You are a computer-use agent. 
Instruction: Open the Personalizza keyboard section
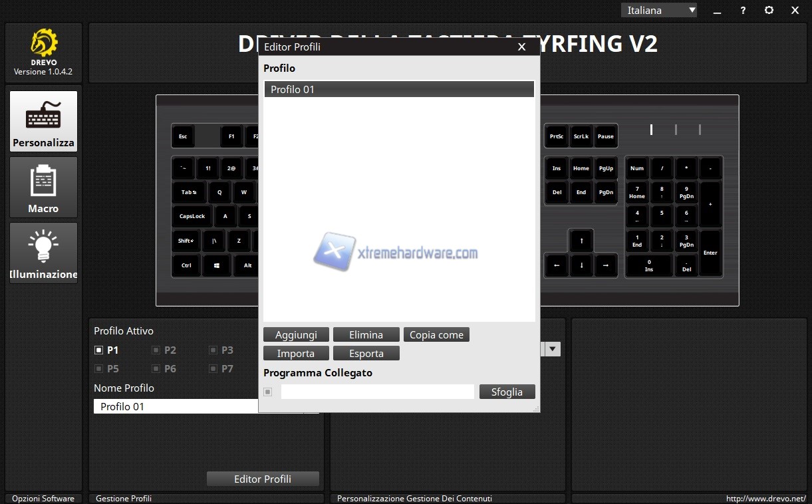click(x=43, y=121)
